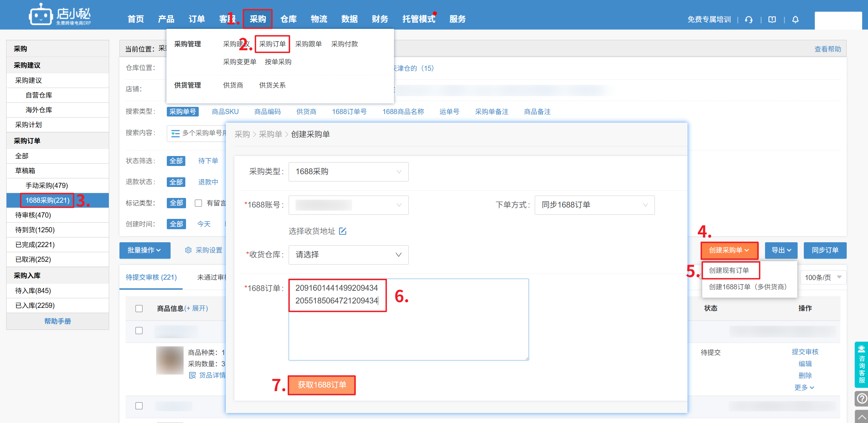The width and height of the screenshot is (868, 423).
Task: Click the notification bell icon
Action: (x=795, y=20)
